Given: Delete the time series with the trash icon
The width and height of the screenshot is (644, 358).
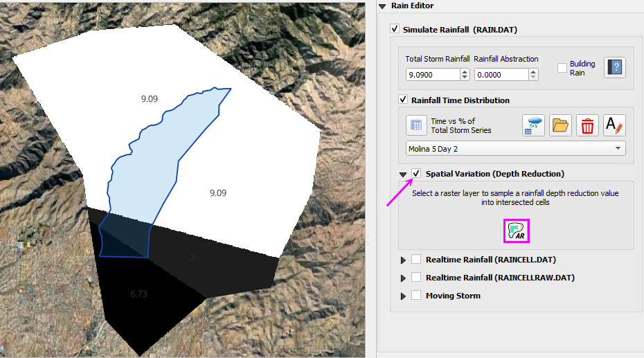Looking at the screenshot, I should pos(587,125).
